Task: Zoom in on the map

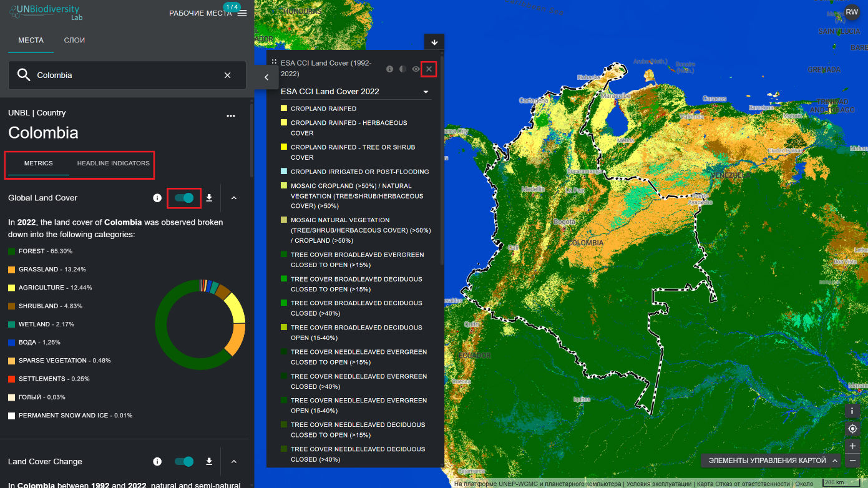Action: (x=852, y=446)
